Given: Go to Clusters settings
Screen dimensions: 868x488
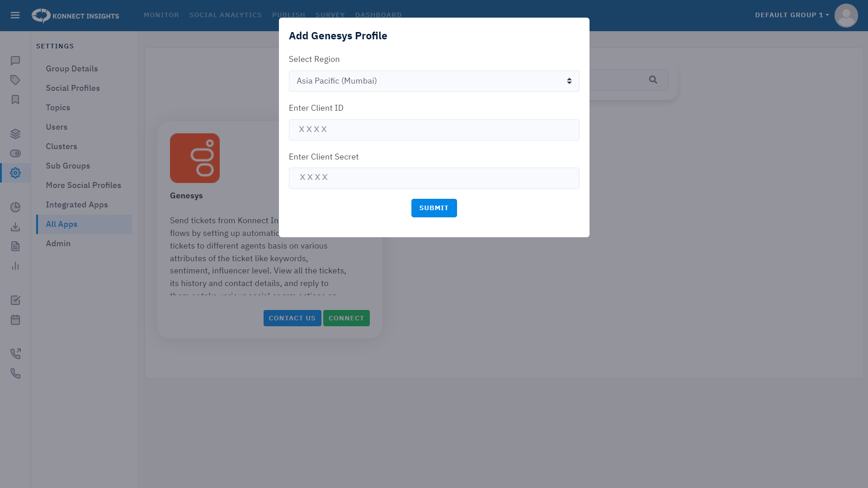Looking at the screenshot, I should pyautogui.click(x=61, y=146).
